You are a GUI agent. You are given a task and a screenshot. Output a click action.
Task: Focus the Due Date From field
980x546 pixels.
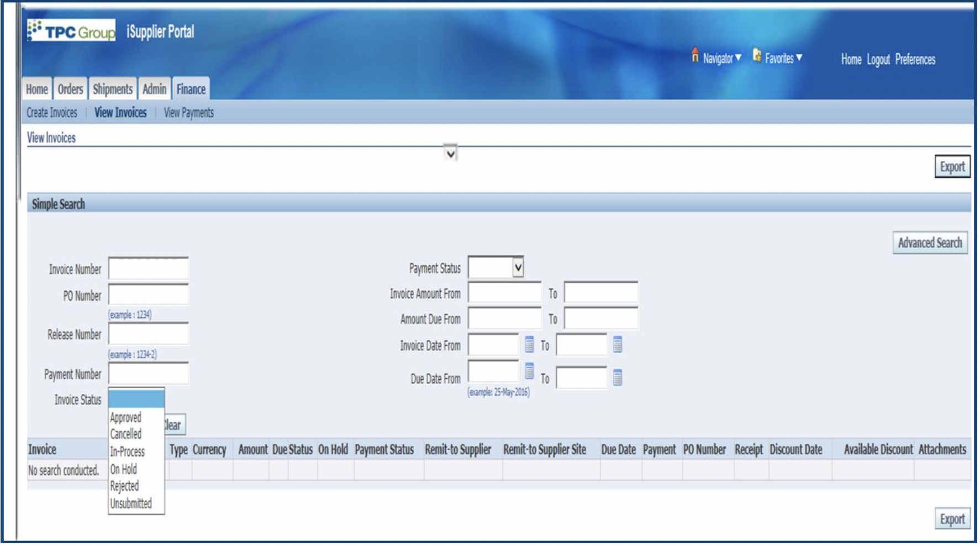click(x=493, y=371)
